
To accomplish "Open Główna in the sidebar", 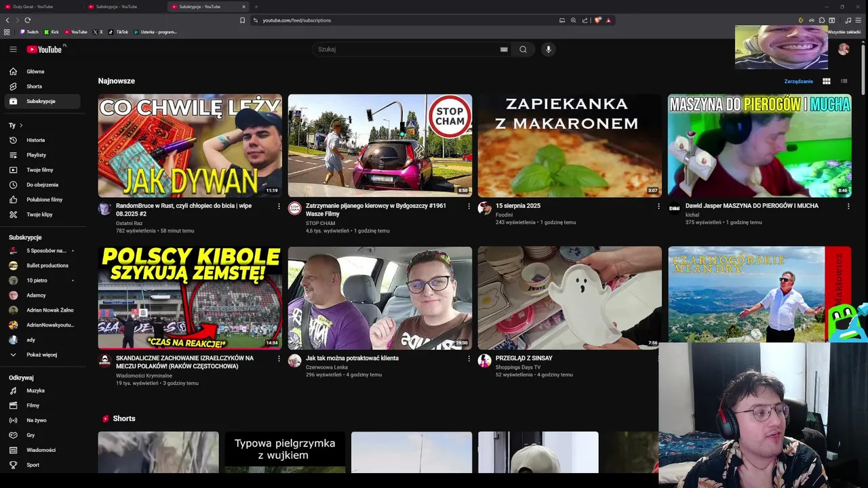I will [43, 71].
